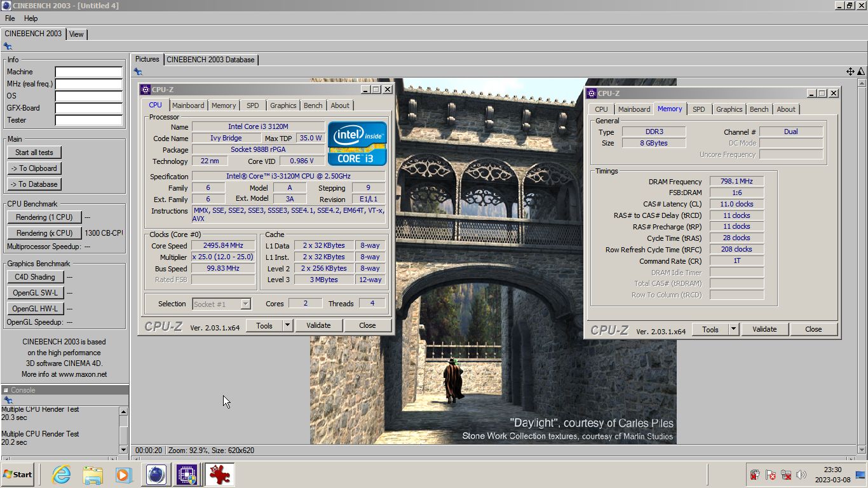
Task: Click the Machine input field
Action: (x=89, y=72)
